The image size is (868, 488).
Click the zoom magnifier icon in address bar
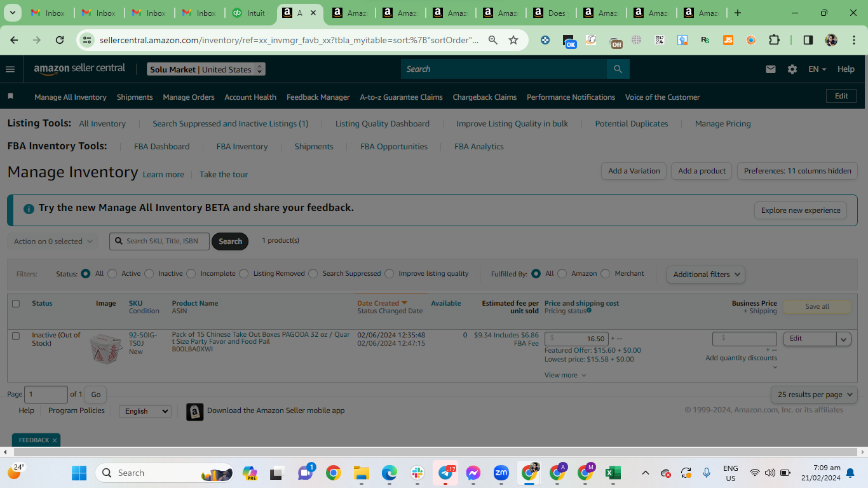click(492, 40)
